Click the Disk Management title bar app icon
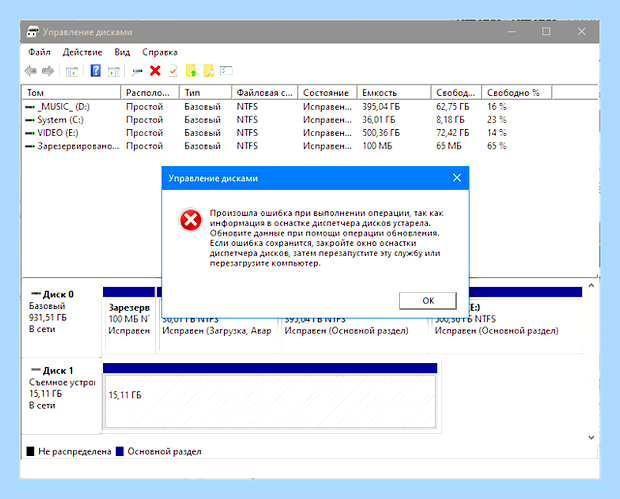 click(x=32, y=32)
